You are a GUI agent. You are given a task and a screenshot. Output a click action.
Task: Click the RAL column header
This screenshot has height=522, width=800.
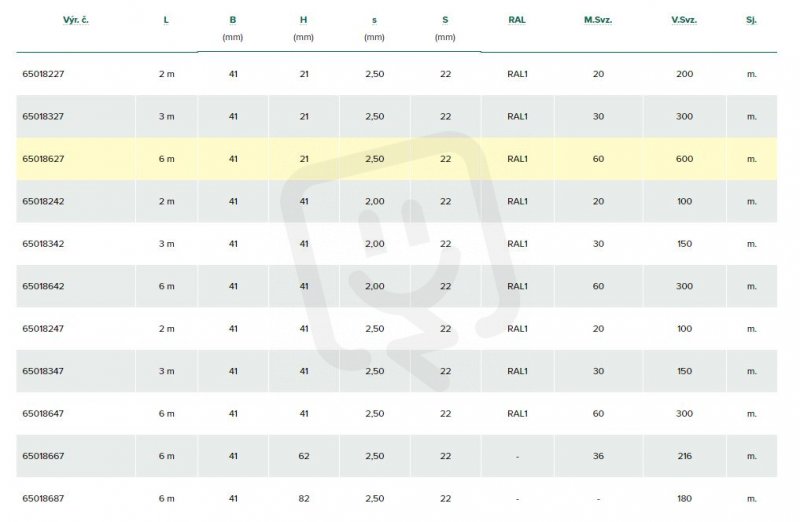click(517, 20)
